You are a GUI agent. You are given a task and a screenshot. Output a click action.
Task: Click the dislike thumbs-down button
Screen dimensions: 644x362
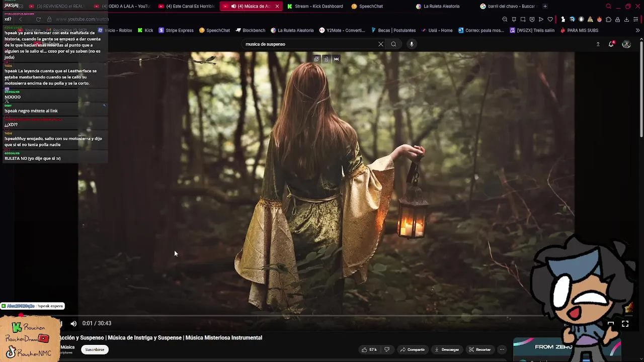(387, 349)
